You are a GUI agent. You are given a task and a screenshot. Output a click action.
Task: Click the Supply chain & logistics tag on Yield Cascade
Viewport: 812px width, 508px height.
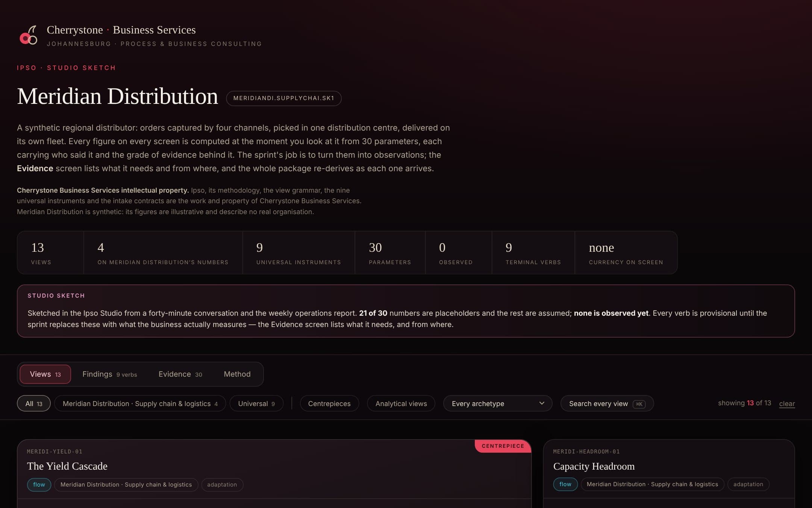pyautogui.click(x=126, y=485)
